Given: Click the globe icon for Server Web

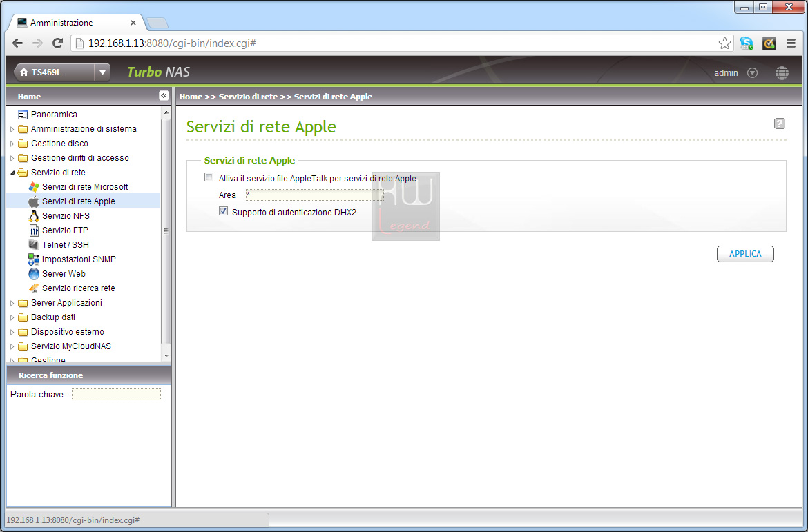Looking at the screenshot, I should 34,273.
